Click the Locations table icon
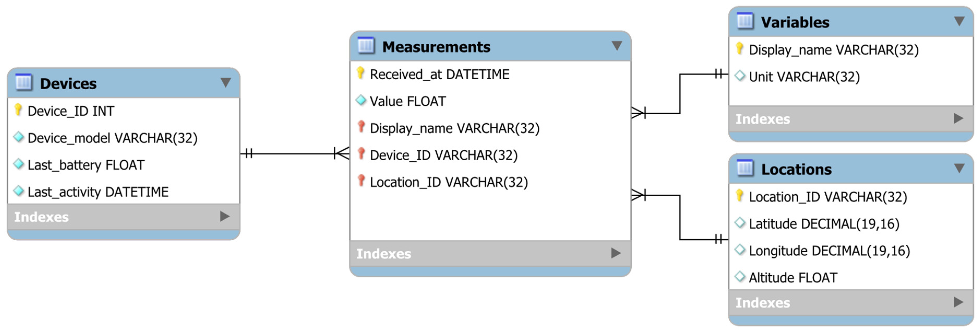Screen dimensions: 980x333 click(x=745, y=168)
